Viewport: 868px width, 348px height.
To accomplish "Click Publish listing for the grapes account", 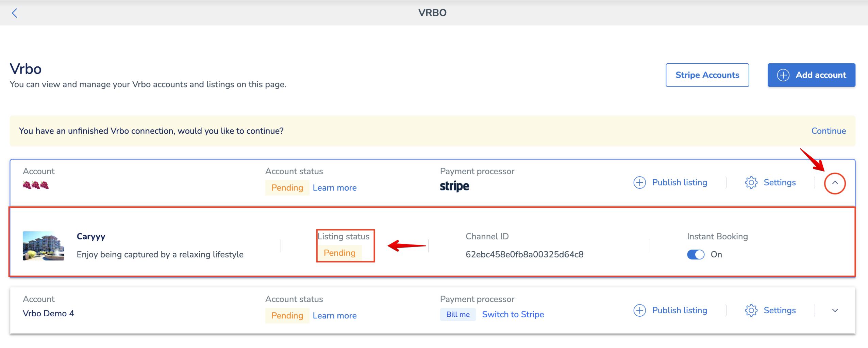I will (x=670, y=183).
